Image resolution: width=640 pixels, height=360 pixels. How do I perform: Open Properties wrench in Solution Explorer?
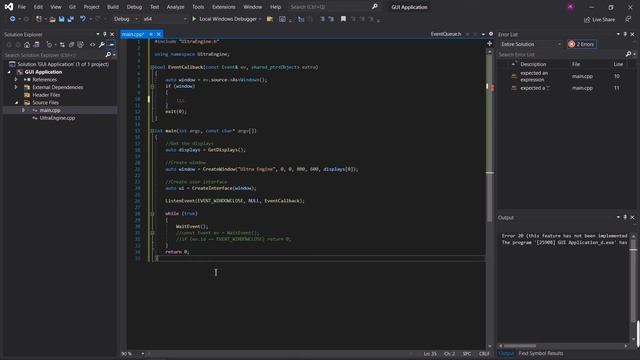102,45
